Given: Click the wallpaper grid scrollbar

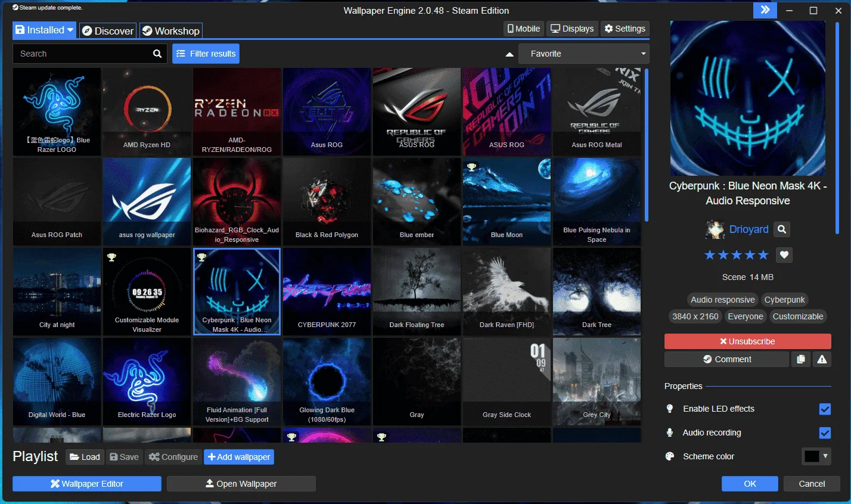Looking at the screenshot, I should tap(647, 146).
